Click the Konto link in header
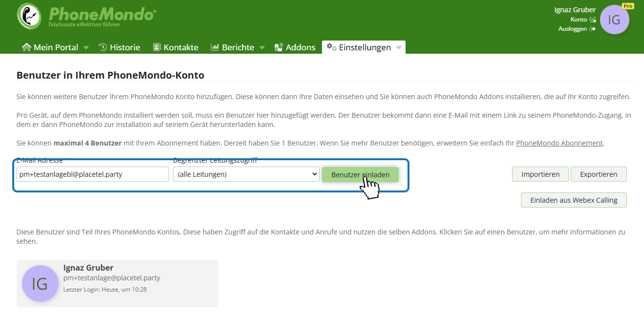Viewport: 644px width, 316px height. click(x=579, y=20)
